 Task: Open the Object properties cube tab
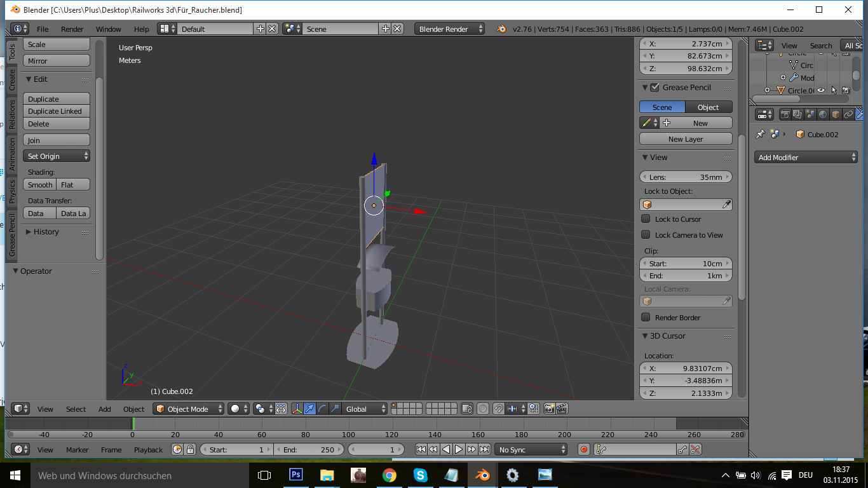(x=836, y=114)
